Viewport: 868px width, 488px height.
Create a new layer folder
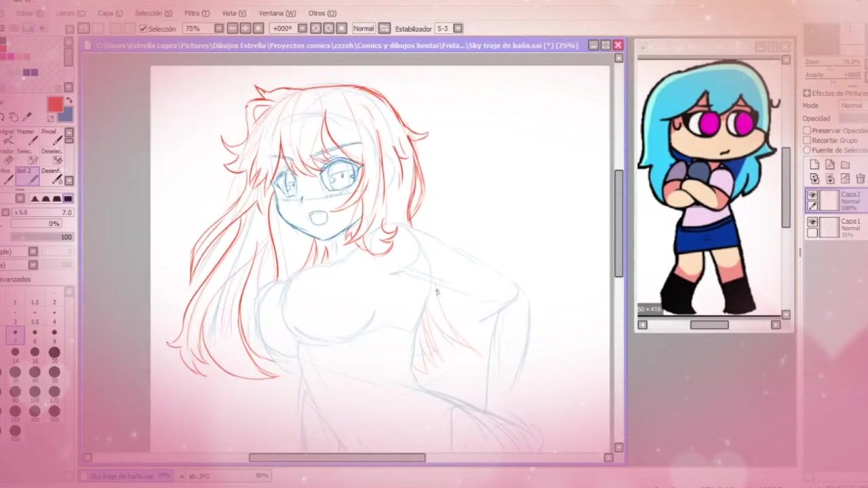point(845,165)
